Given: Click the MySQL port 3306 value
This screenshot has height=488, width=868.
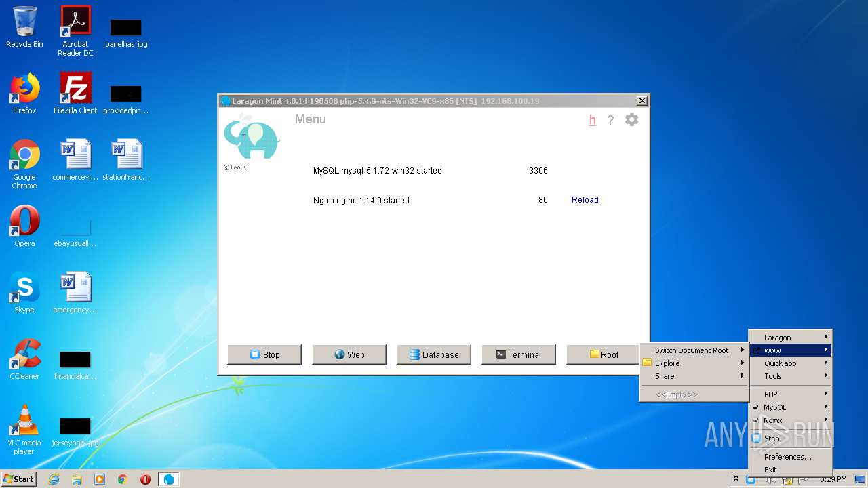Looking at the screenshot, I should tap(538, 171).
